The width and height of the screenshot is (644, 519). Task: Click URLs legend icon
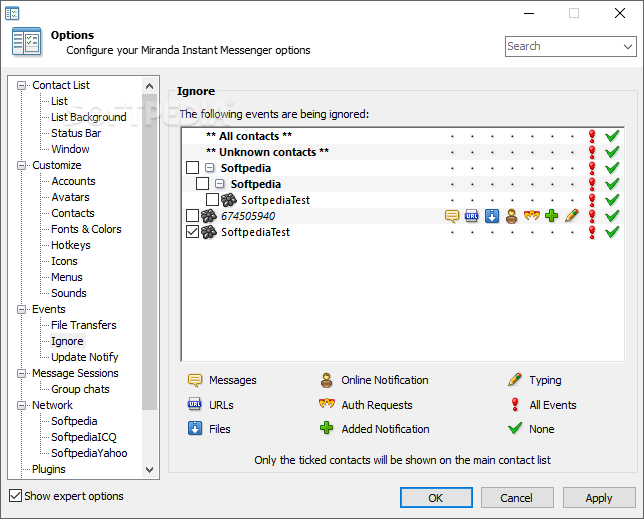point(195,404)
